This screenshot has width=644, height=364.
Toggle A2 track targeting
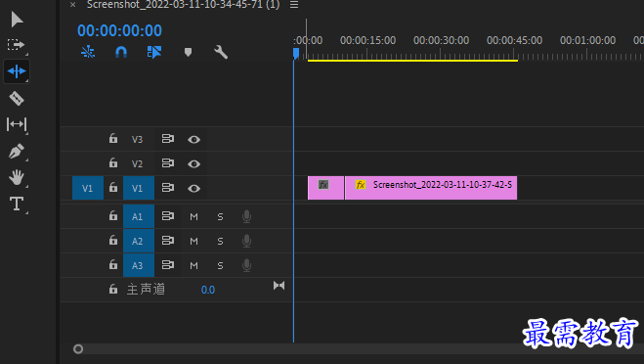(139, 241)
